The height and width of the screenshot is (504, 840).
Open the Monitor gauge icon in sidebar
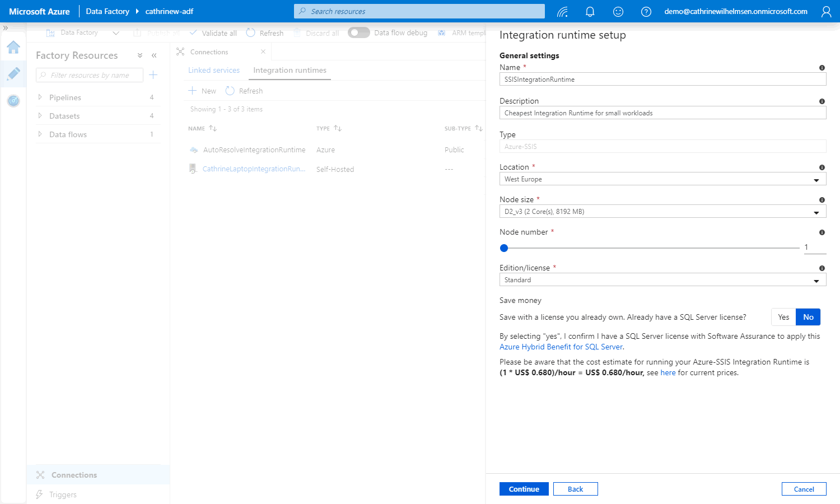click(13, 101)
